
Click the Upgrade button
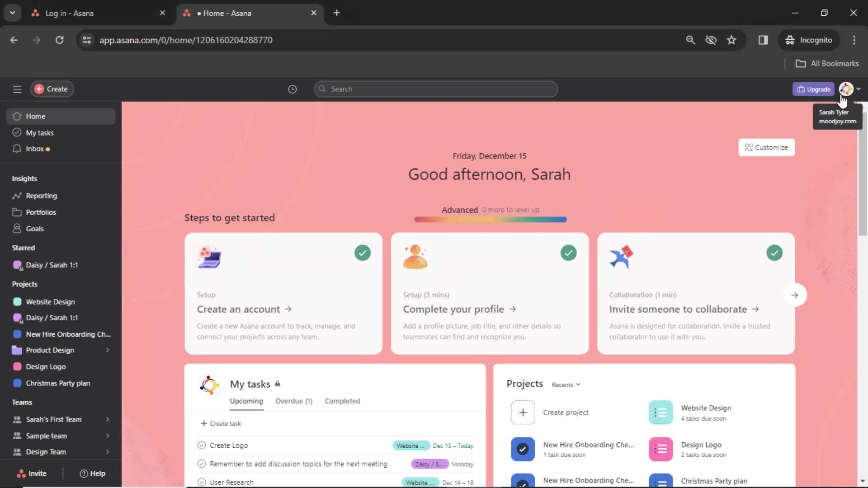click(x=813, y=89)
